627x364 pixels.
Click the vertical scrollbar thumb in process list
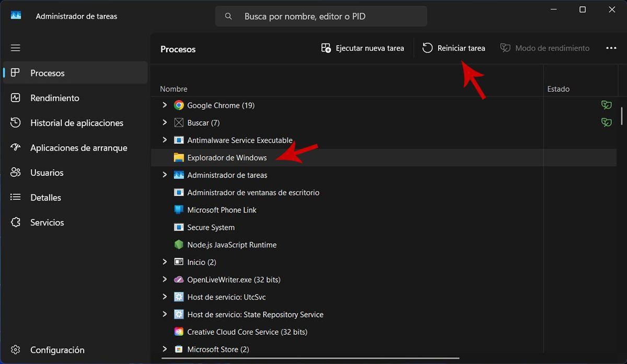pos(622,116)
